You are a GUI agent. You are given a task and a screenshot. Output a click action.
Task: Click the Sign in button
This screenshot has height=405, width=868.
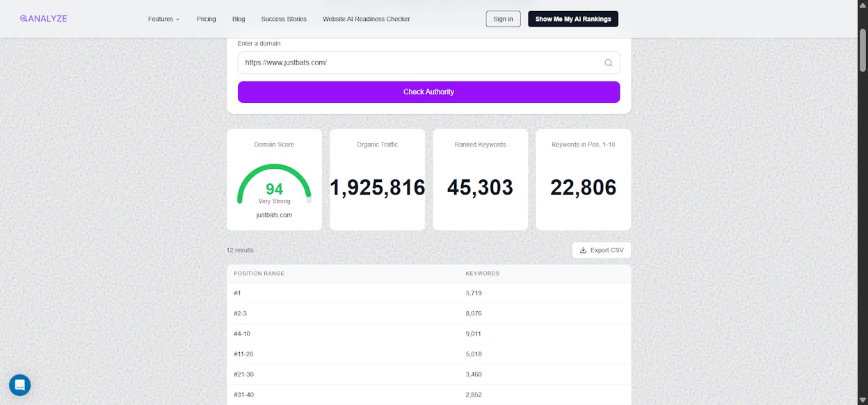pos(503,19)
